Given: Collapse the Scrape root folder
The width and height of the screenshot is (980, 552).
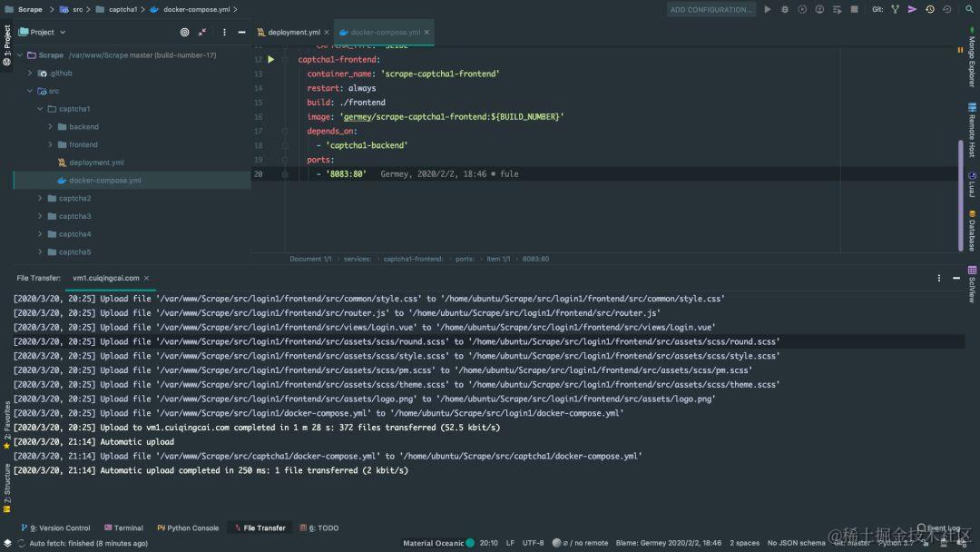Looking at the screenshot, I should pyautogui.click(x=20, y=55).
